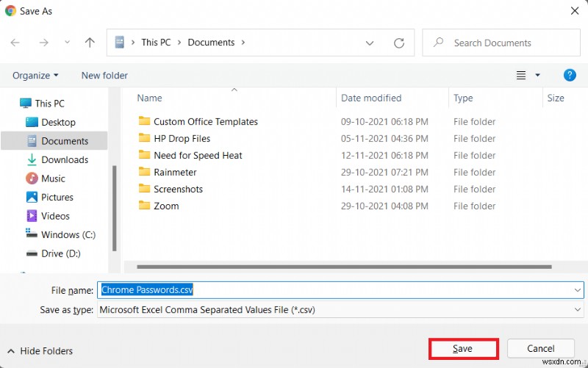The image size is (588, 368).
Task: Open the recent locations dropdown arrow
Action: coord(67,43)
